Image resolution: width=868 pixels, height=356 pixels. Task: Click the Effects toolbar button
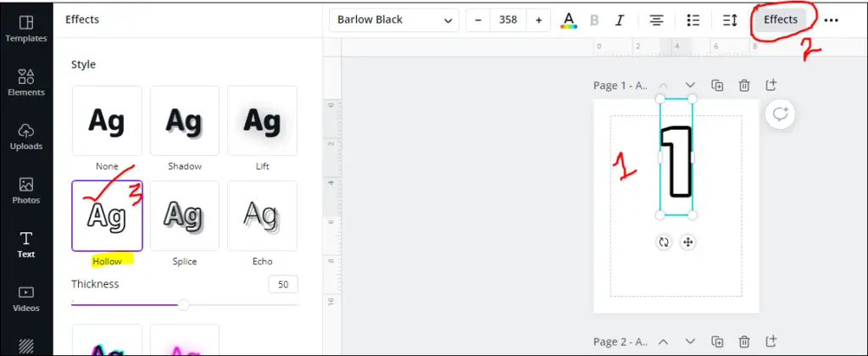coord(781,20)
